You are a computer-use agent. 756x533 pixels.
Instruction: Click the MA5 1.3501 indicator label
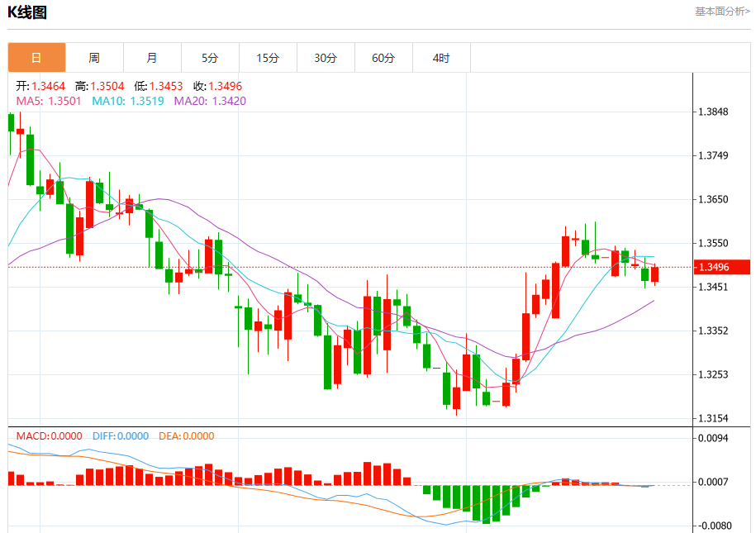tap(49, 101)
